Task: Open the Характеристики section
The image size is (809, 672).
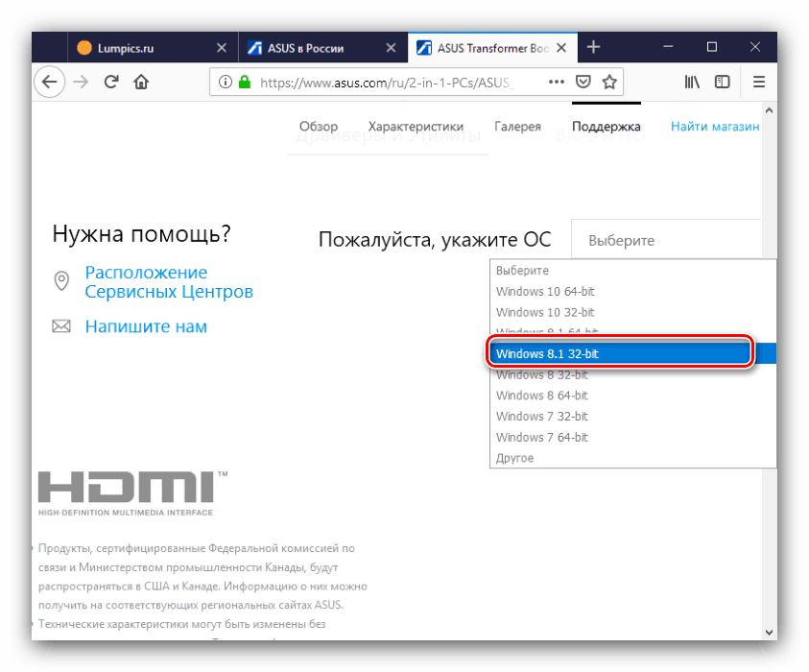Action: pos(416,127)
